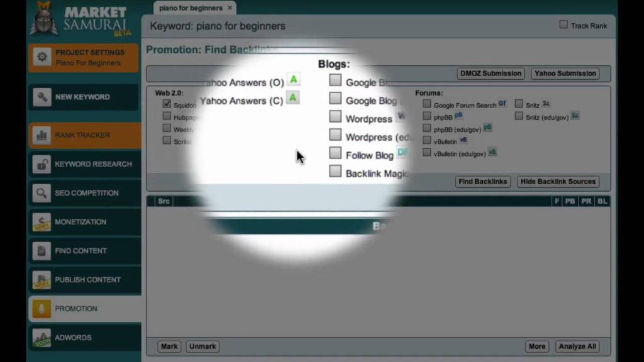The image size is (644, 362).
Task: Click the Unmark button
Action: pos(203,346)
